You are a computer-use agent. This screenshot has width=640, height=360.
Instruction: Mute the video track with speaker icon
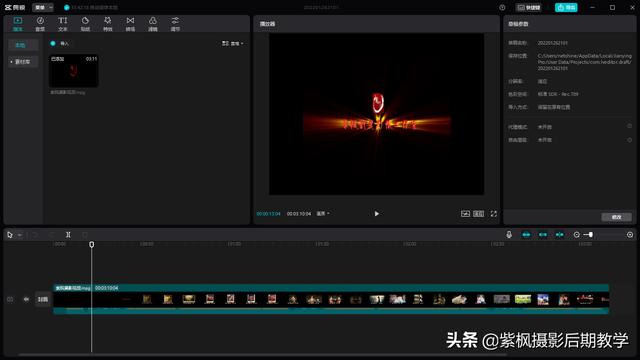(x=27, y=299)
